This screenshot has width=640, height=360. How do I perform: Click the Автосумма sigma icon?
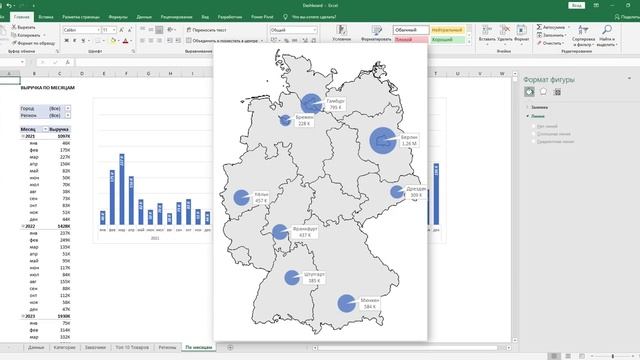tap(539, 27)
